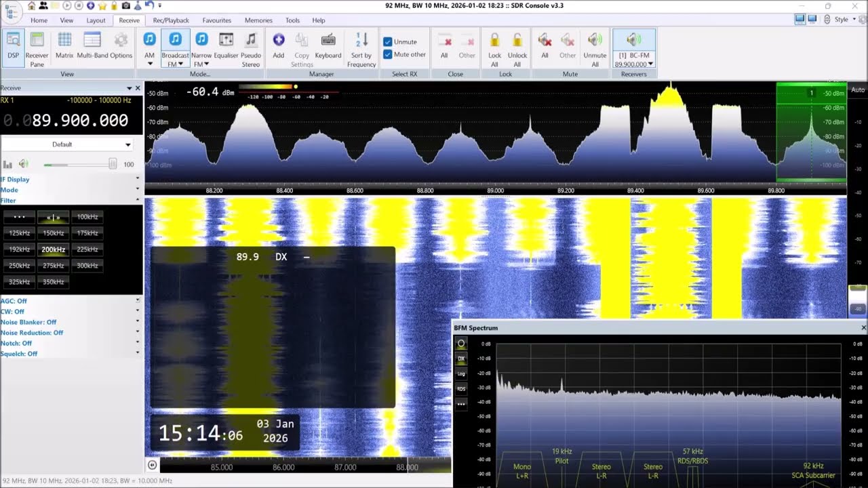
Task: Click the speaker icon in Receive panel
Action: (x=24, y=164)
